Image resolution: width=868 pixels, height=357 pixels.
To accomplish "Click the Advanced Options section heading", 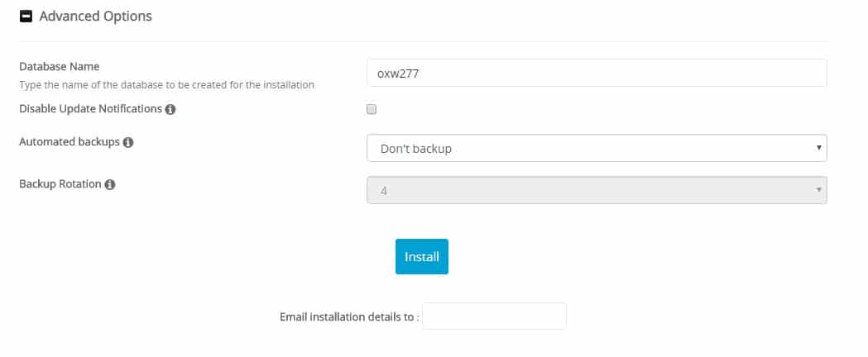I will (95, 17).
